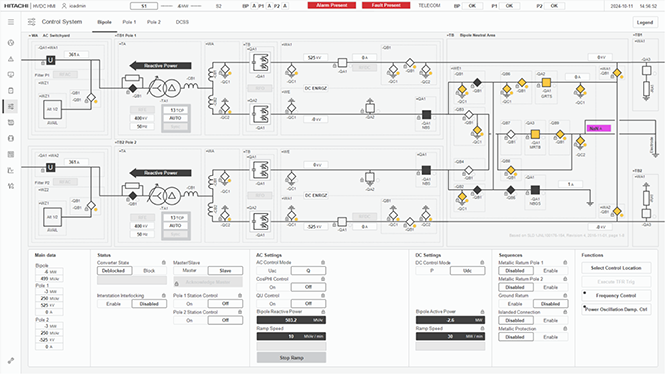This screenshot has height=374, width=665.
Task: Click the Stop Ramp button
Action: [291, 358]
